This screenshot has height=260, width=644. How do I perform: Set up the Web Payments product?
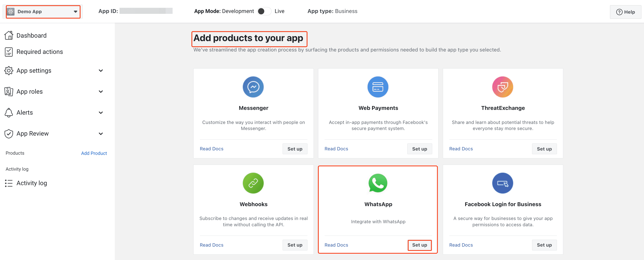pos(419,149)
